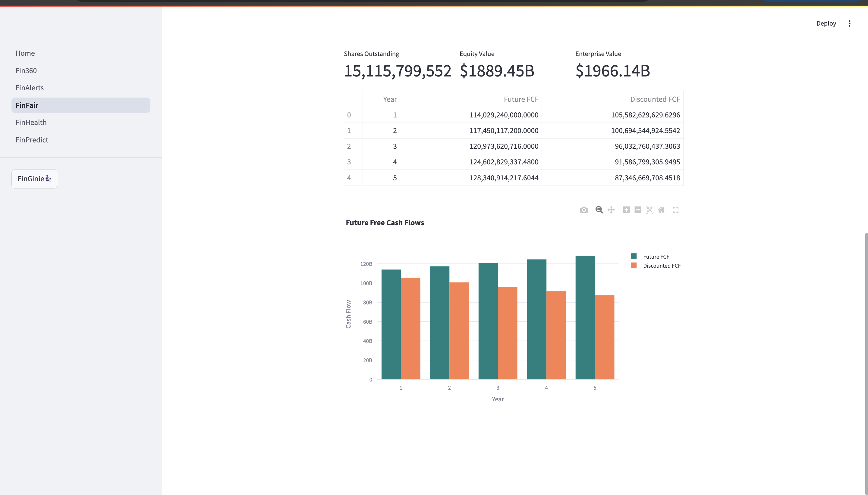
Task: Click the page vertical scrollbar
Action: pyautogui.click(x=866, y=364)
